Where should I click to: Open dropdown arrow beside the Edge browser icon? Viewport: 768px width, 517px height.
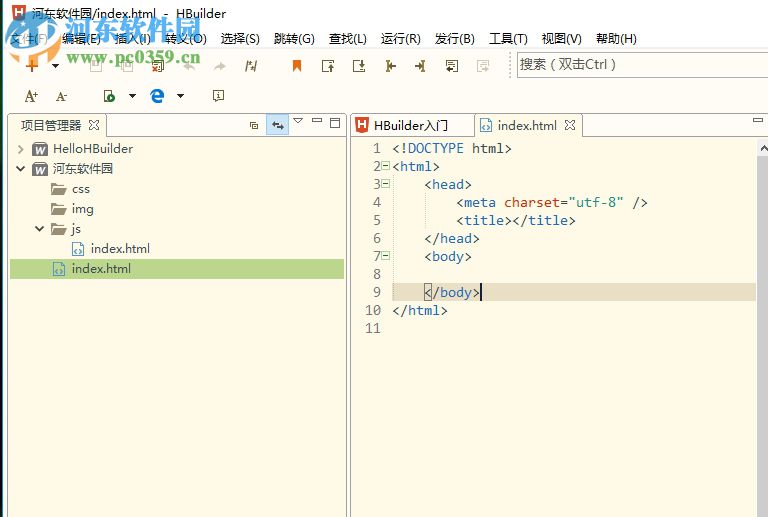tap(180, 96)
